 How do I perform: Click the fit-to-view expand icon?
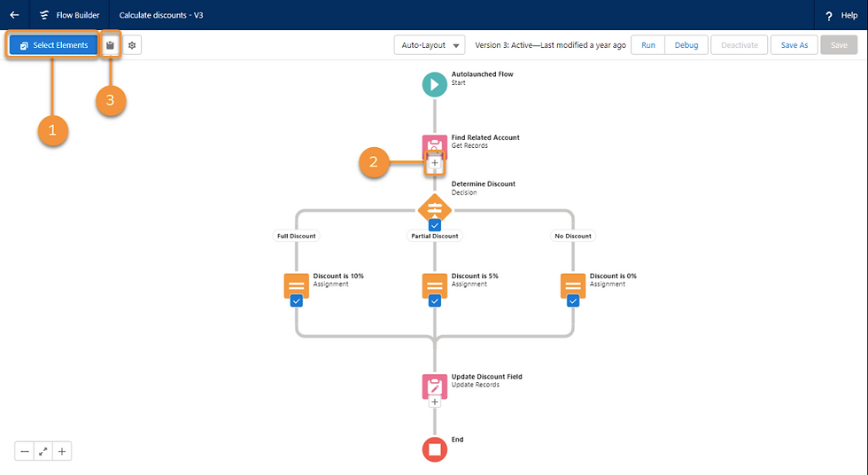point(43,452)
